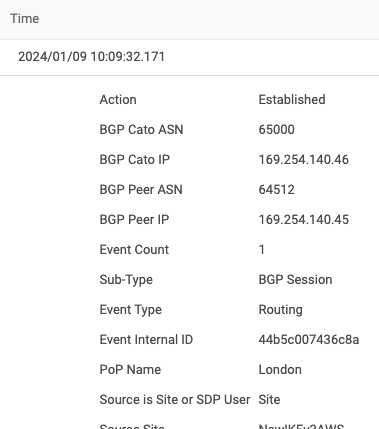
Task: Select the Site source value
Action: tap(269, 400)
